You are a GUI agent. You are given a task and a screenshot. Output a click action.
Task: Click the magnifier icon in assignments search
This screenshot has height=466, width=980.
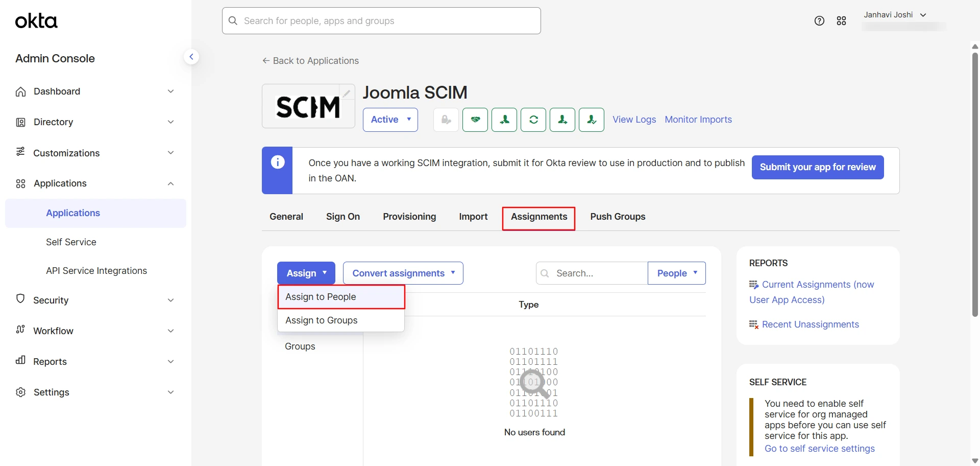click(x=545, y=273)
